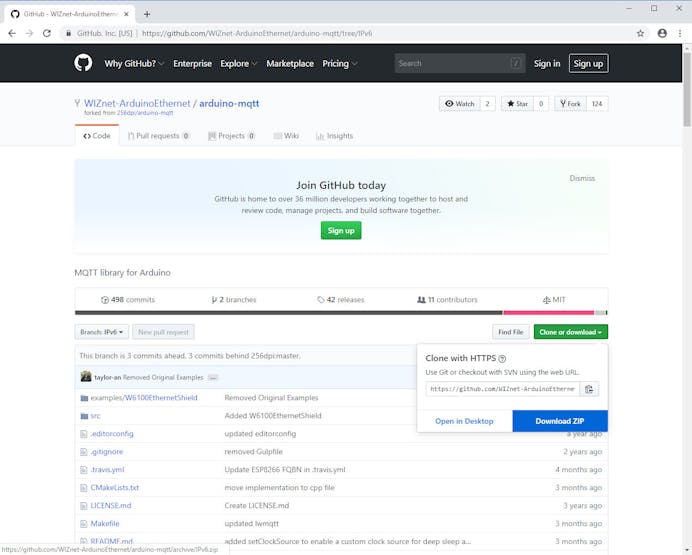Image resolution: width=692 pixels, height=555 pixels.
Task: View 2 branches
Action: pos(234,300)
